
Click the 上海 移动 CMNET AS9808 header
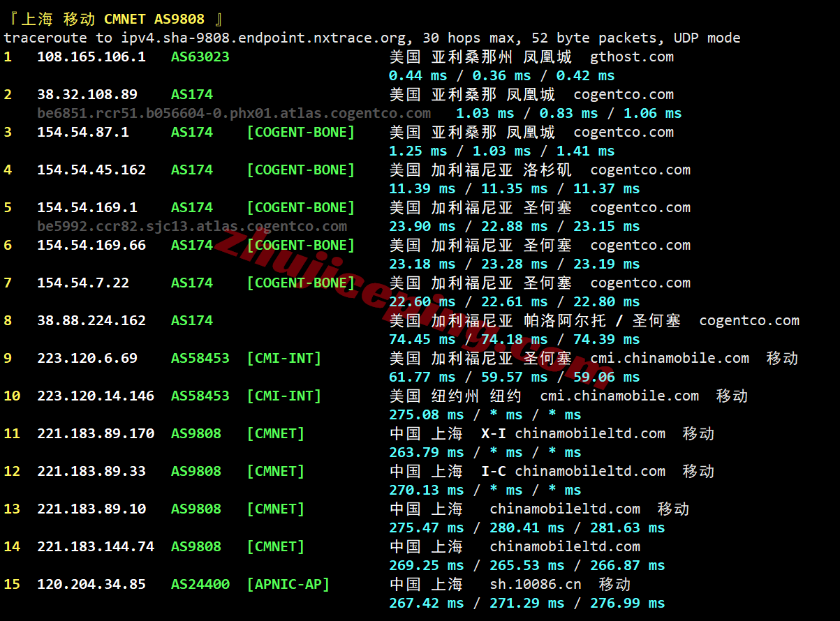point(114,20)
